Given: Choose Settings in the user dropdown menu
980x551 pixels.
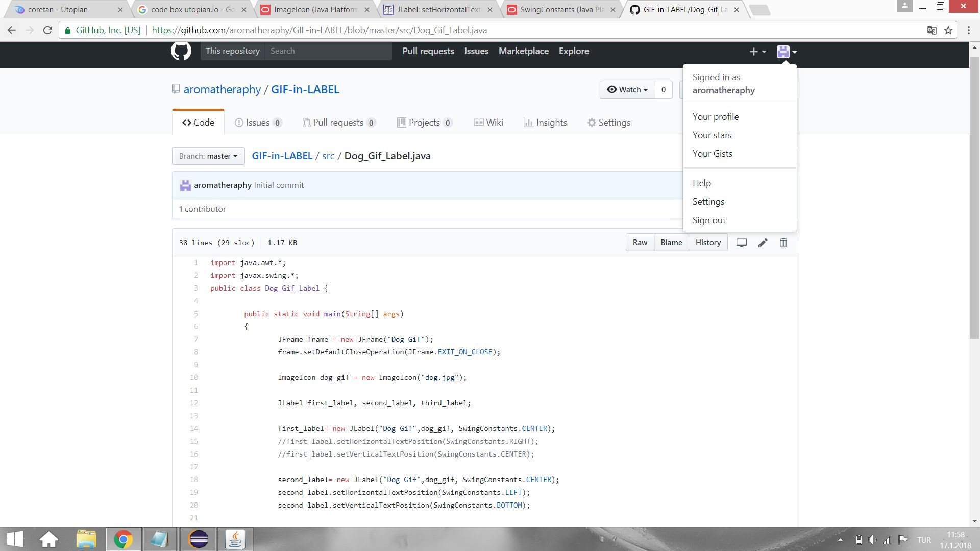Looking at the screenshot, I should point(740,202).
